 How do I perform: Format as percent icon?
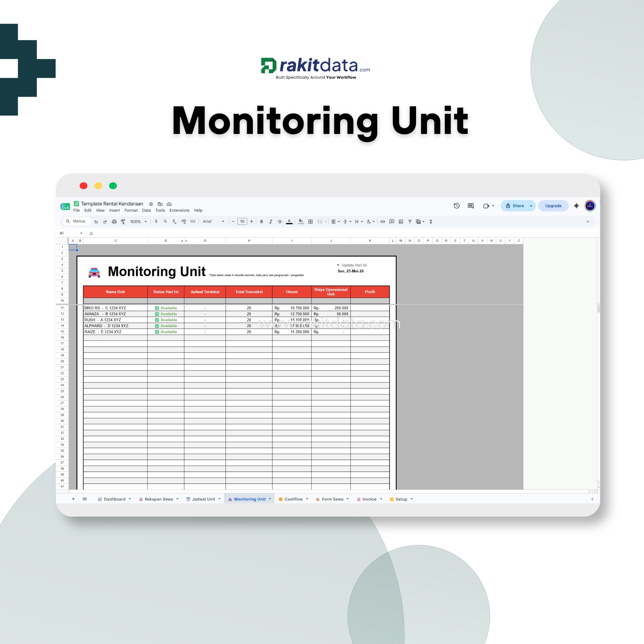(165, 221)
